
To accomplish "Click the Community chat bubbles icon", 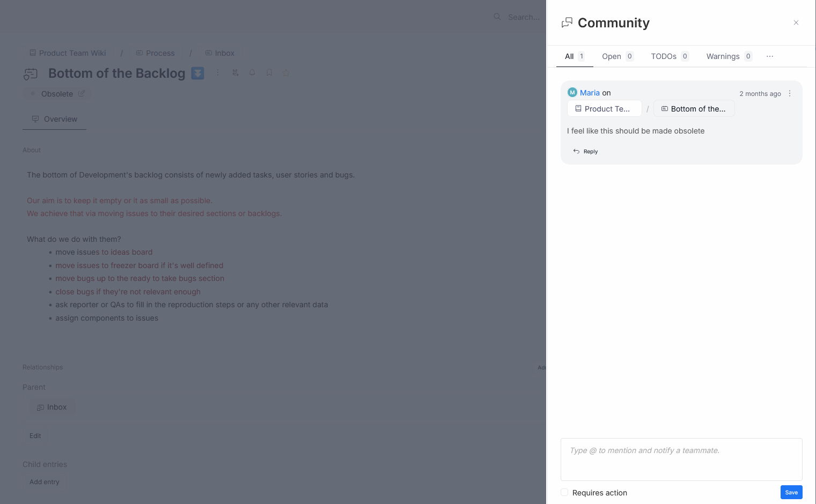I will [567, 23].
